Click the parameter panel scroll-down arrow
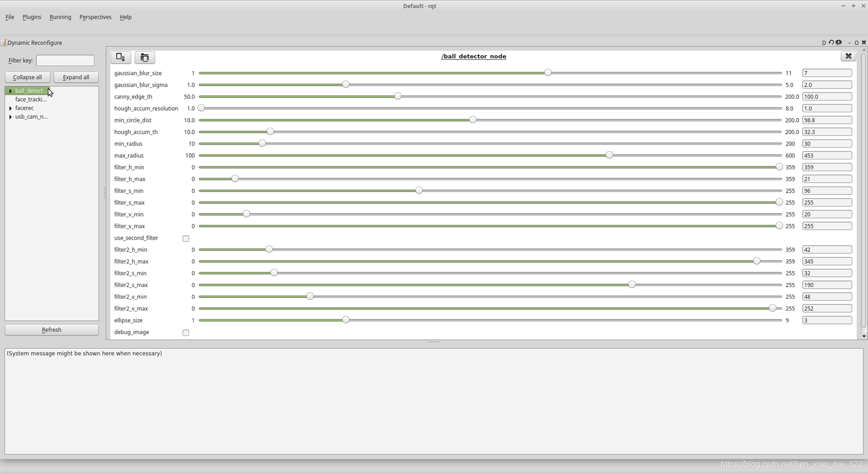The image size is (868, 474). click(864, 336)
